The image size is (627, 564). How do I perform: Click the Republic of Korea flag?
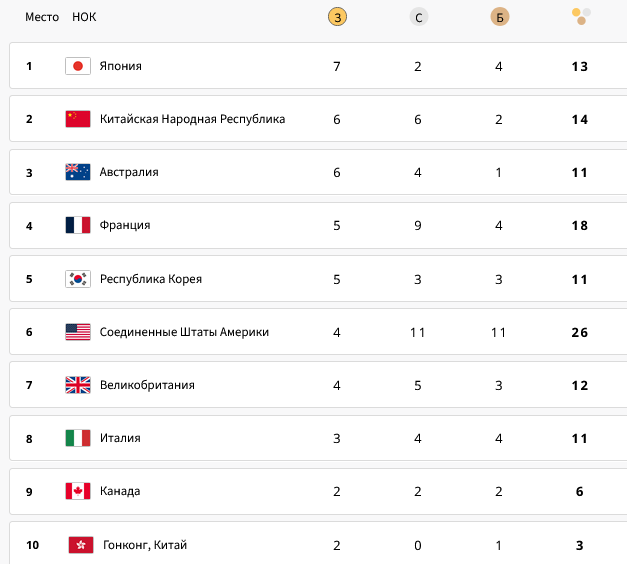(x=78, y=279)
